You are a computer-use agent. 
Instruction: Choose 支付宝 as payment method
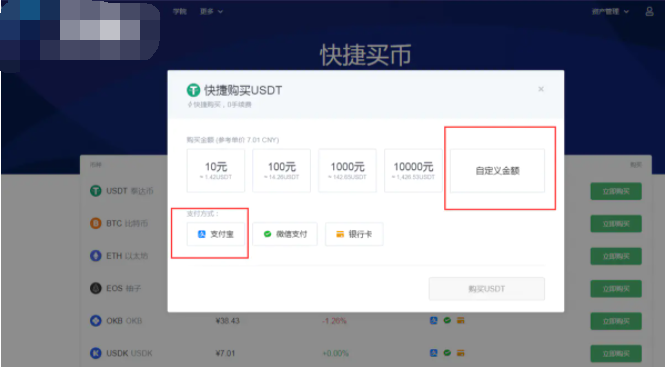pos(216,234)
